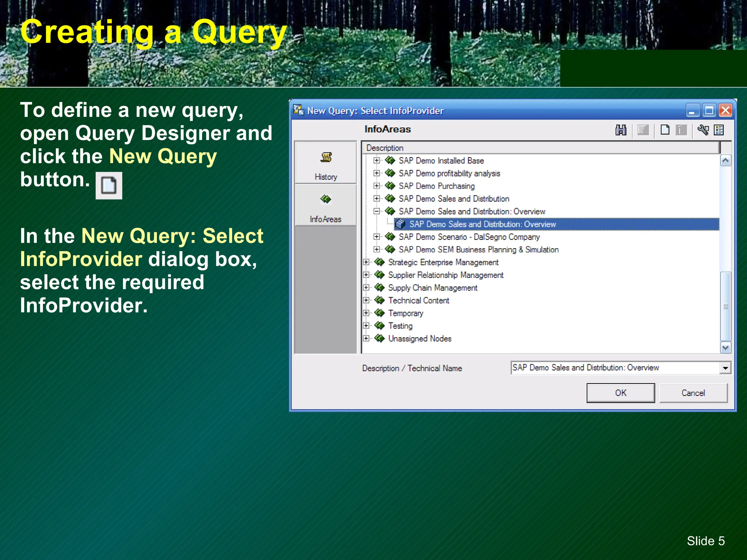The image size is (747, 560).
Task: Click the cube icon of selected Overview InfoProvider
Action: point(400,224)
